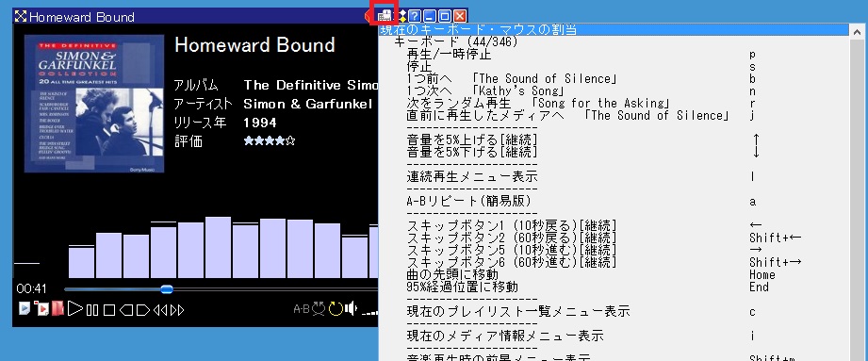Skip to the previous track
868x361 pixels.
[x=126, y=310]
